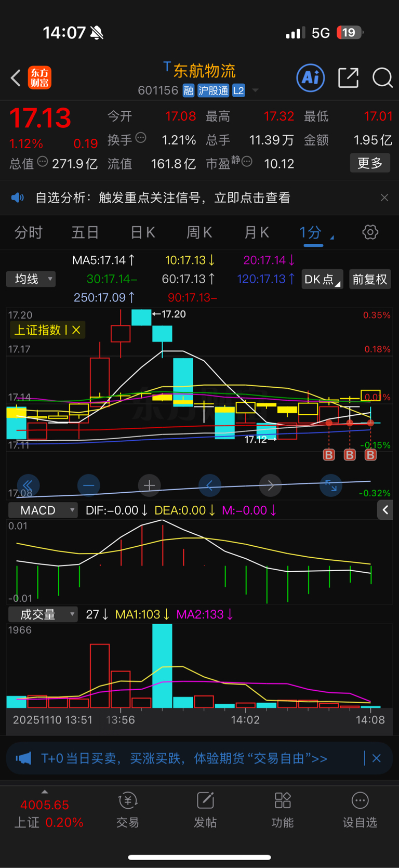Tap the price 17.13 headline
This screenshot has height=868, width=399.
pos(40,118)
